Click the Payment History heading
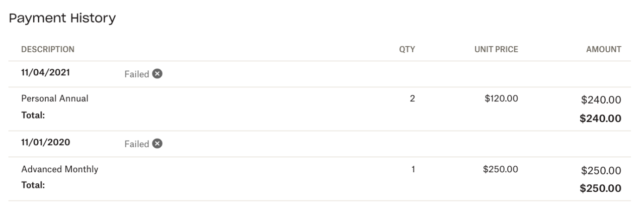The image size is (644, 217). [62, 19]
